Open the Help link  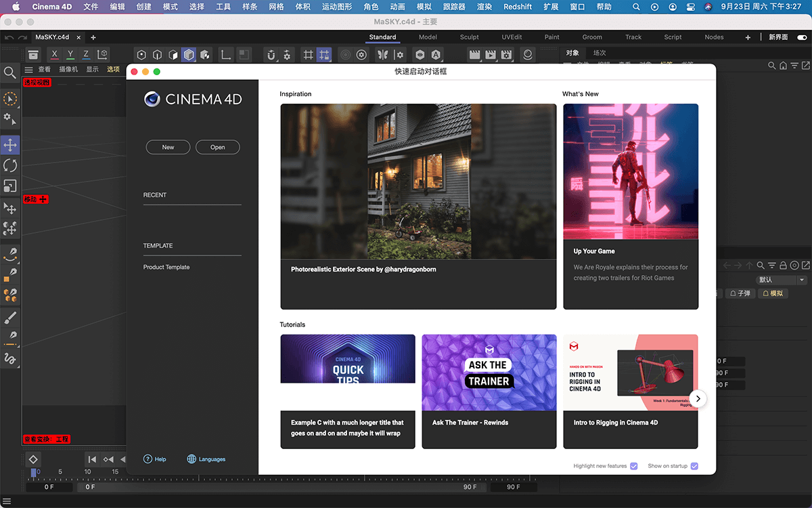click(155, 459)
